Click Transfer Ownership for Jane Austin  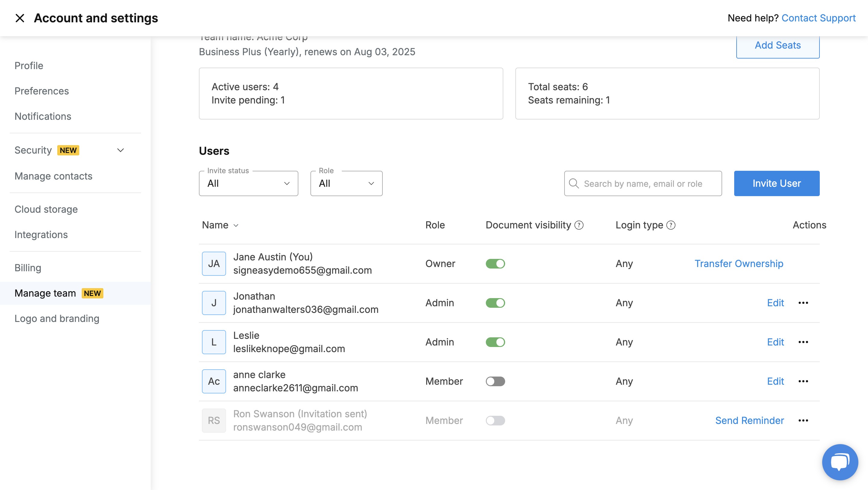click(x=739, y=263)
